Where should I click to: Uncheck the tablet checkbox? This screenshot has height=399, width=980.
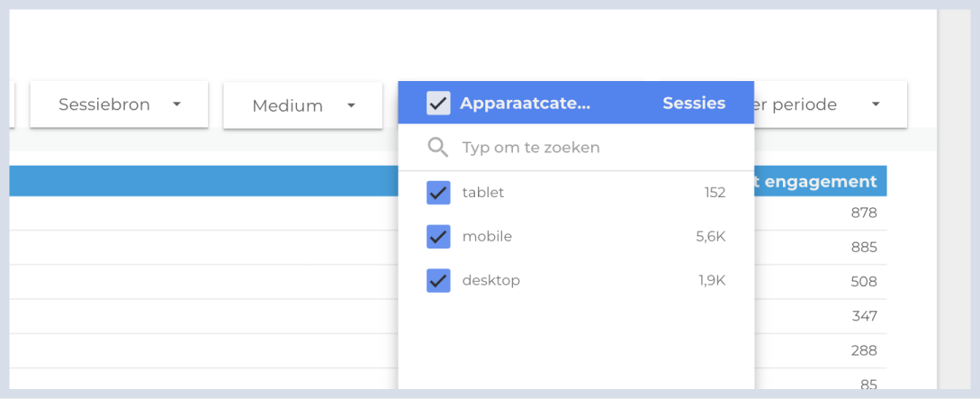[x=439, y=193]
